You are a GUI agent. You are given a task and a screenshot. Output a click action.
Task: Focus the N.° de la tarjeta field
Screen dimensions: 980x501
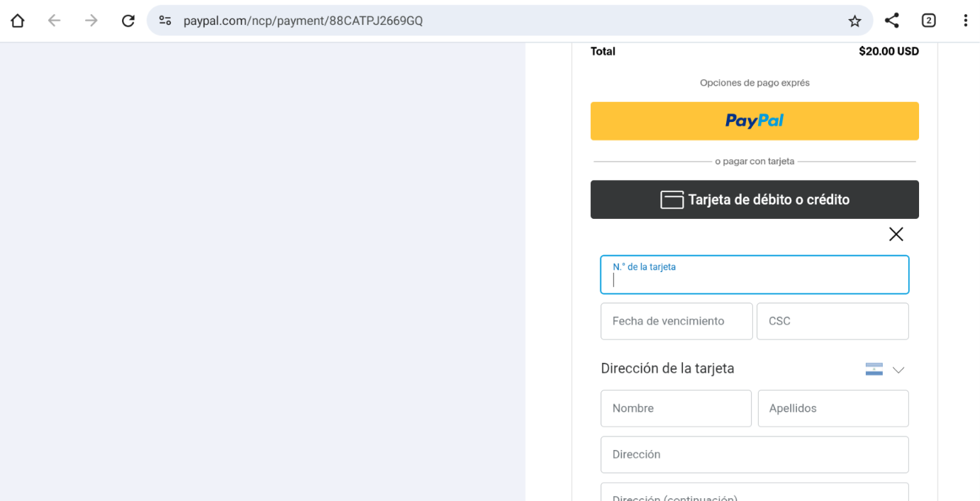755,275
